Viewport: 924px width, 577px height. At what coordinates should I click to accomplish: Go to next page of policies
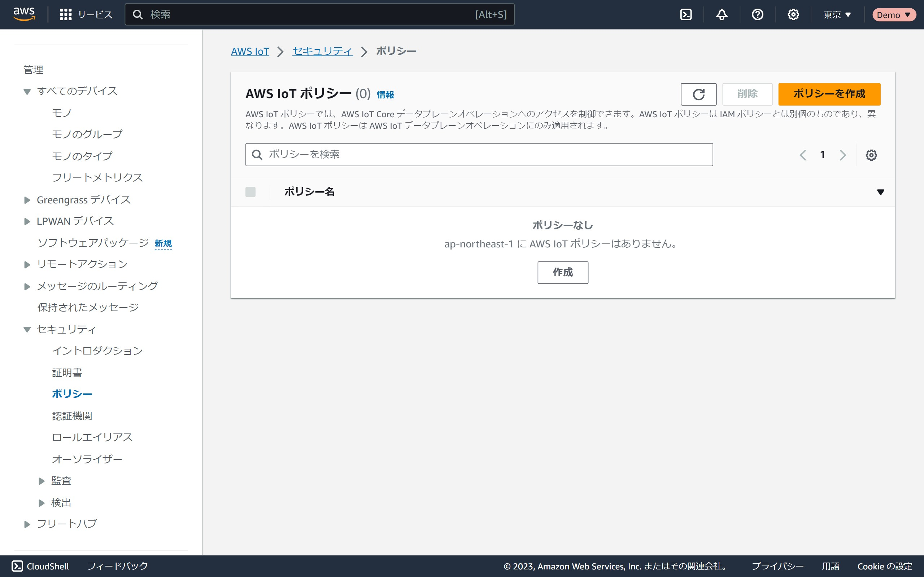tap(843, 155)
